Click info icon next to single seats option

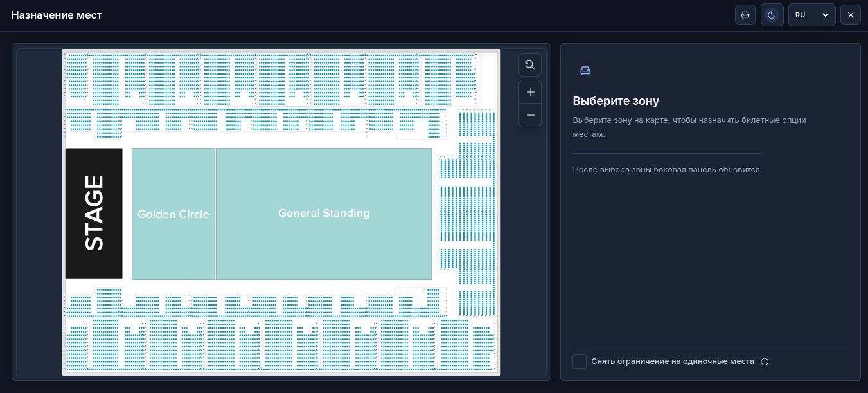765,361
